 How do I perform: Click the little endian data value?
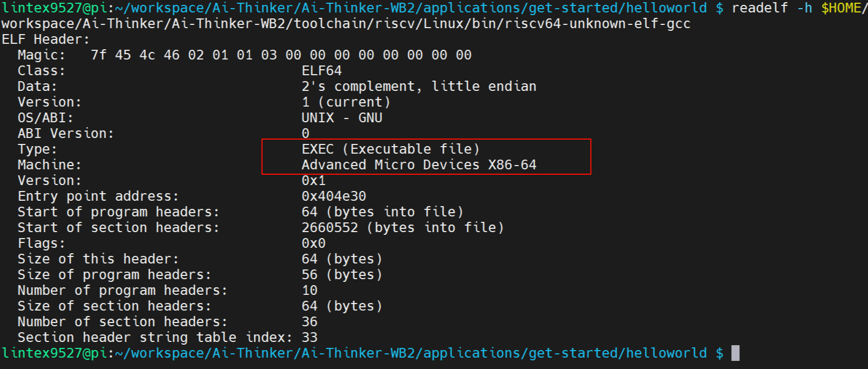tap(484, 87)
